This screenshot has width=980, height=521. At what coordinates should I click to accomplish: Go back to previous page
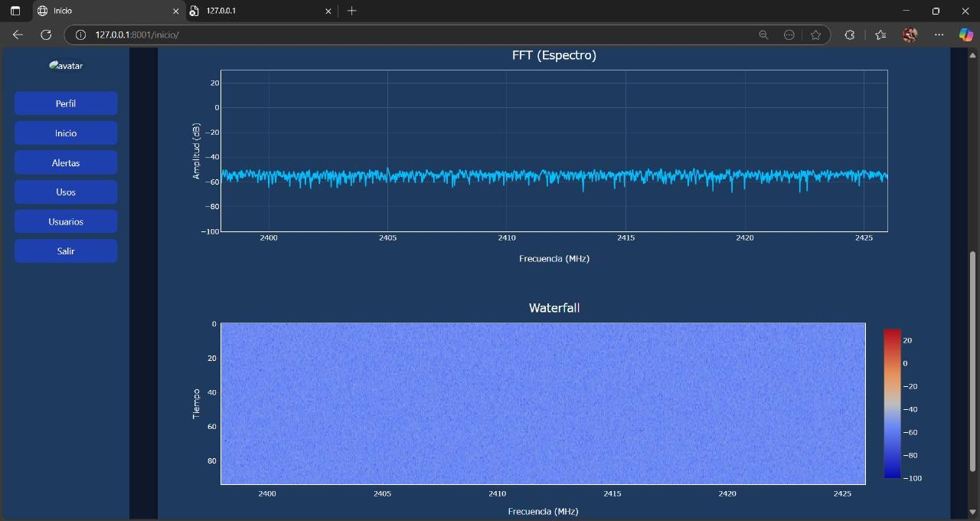(18, 34)
